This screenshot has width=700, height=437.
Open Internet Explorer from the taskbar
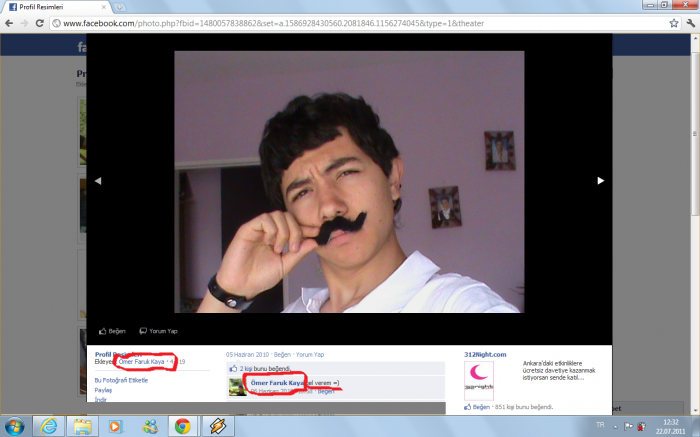point(46,424)
